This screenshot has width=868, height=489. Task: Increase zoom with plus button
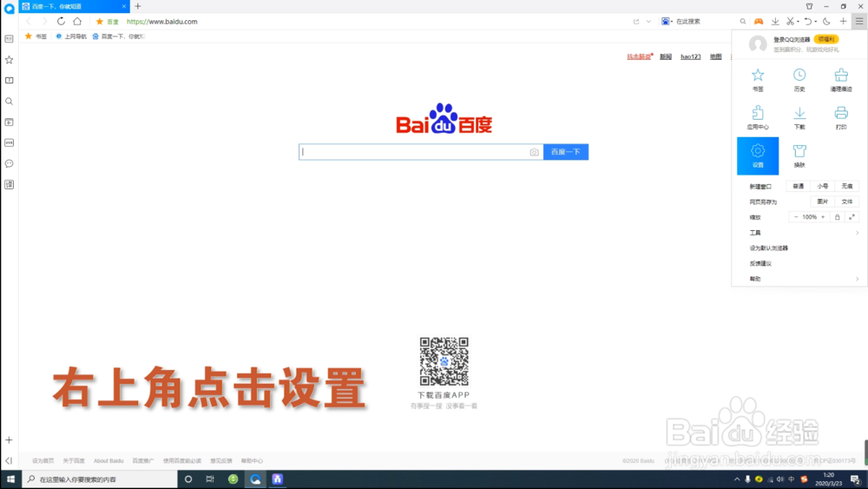(x=823, y=217)
